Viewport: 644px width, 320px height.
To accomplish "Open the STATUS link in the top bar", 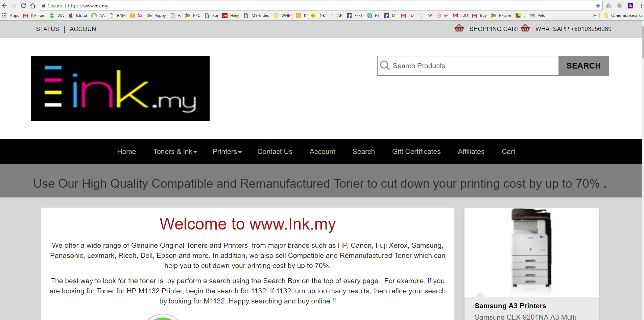I will 48,29.
